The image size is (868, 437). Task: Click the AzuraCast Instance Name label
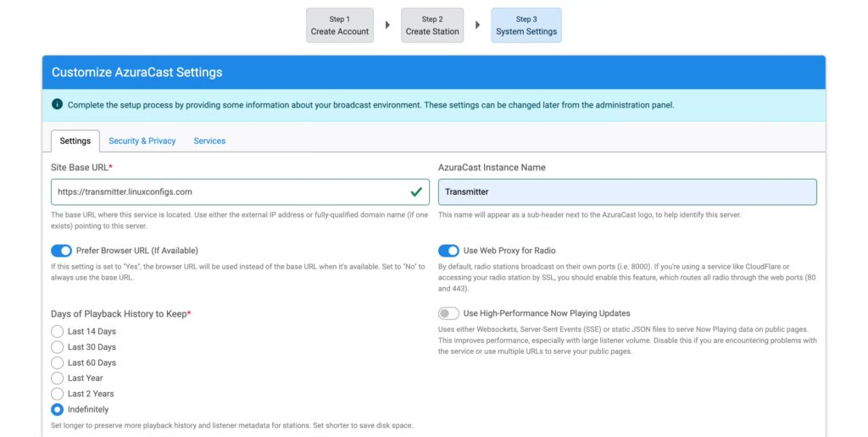492,167
